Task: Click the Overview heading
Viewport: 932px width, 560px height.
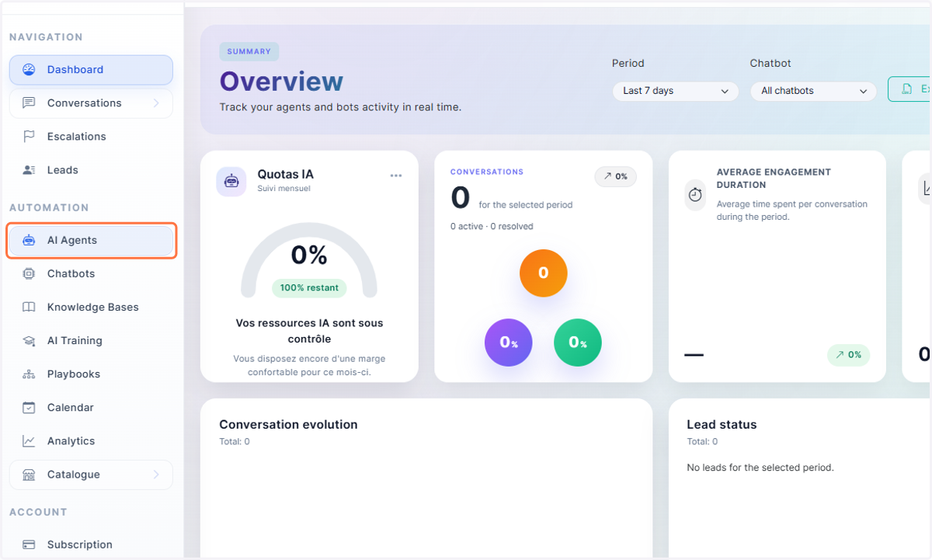Action: (x=281, y=82)
